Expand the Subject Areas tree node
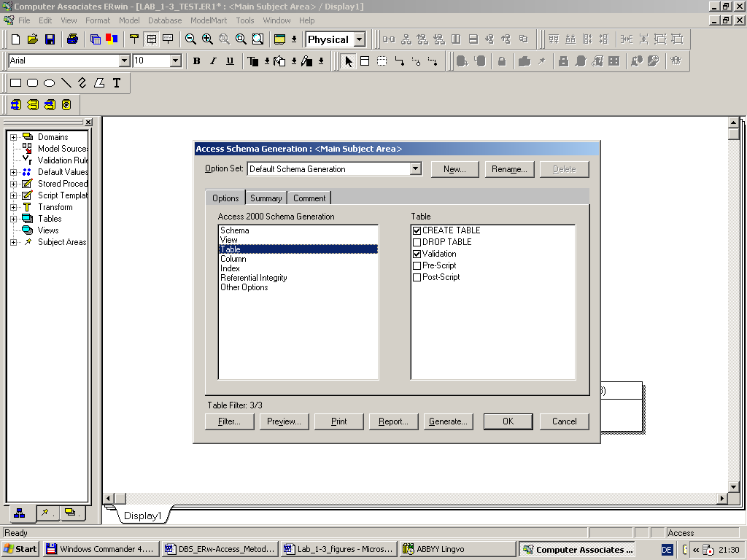The height and width of the screenshot is (560, 747). [x=13, y=242]
